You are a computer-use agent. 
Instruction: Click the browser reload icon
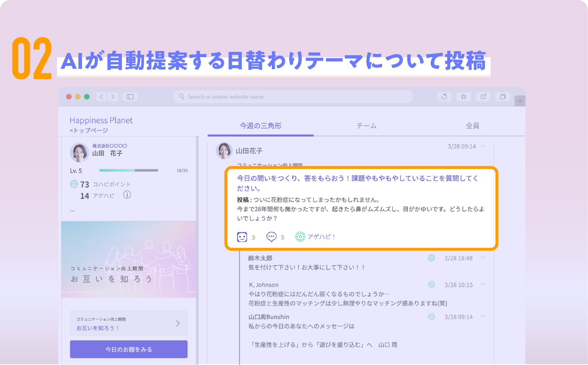444,97
